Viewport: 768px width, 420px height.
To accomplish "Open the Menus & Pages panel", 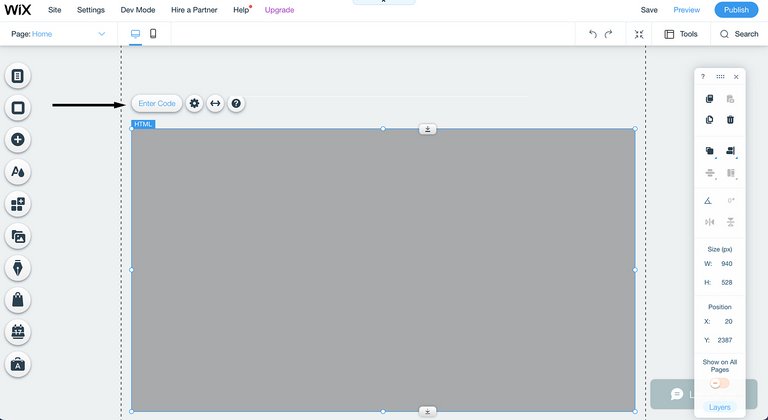I will click(18, 76).
